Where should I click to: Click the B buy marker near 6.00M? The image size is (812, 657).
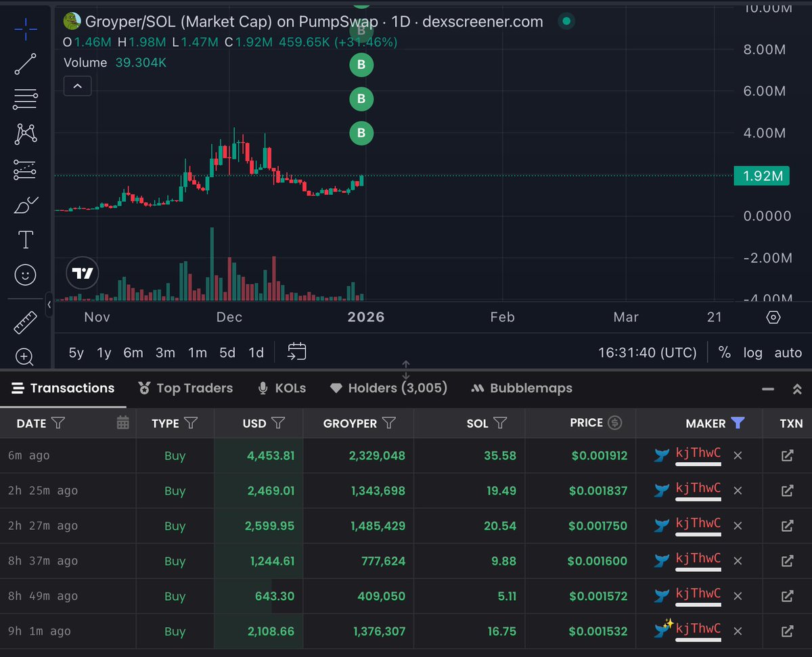[361, 99]
